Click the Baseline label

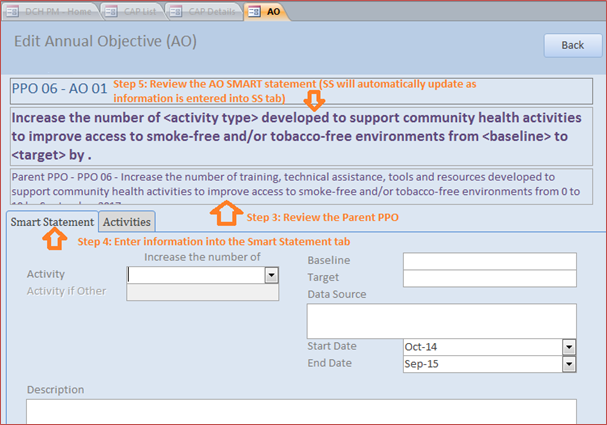tap(329, 260)
